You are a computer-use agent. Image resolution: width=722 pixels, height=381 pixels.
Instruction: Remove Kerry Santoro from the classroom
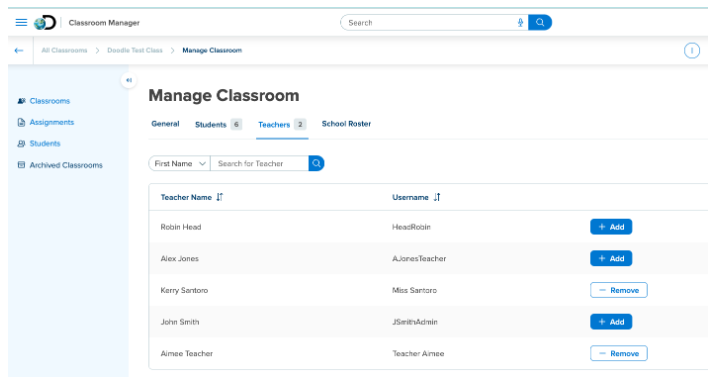pos(619,290)
